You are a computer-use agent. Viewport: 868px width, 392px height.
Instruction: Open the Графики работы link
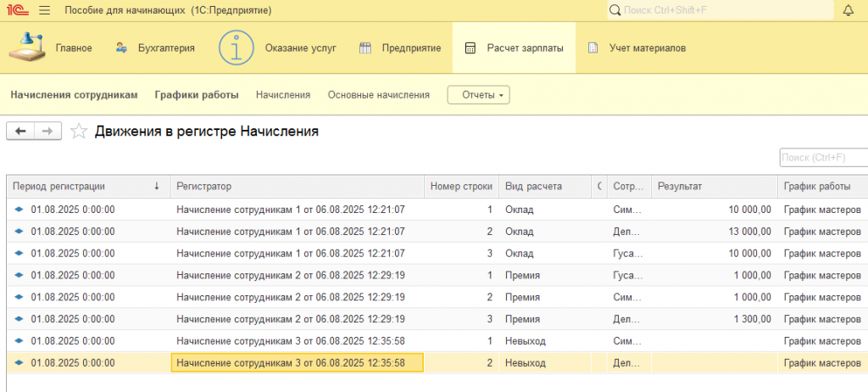[197, 95]
